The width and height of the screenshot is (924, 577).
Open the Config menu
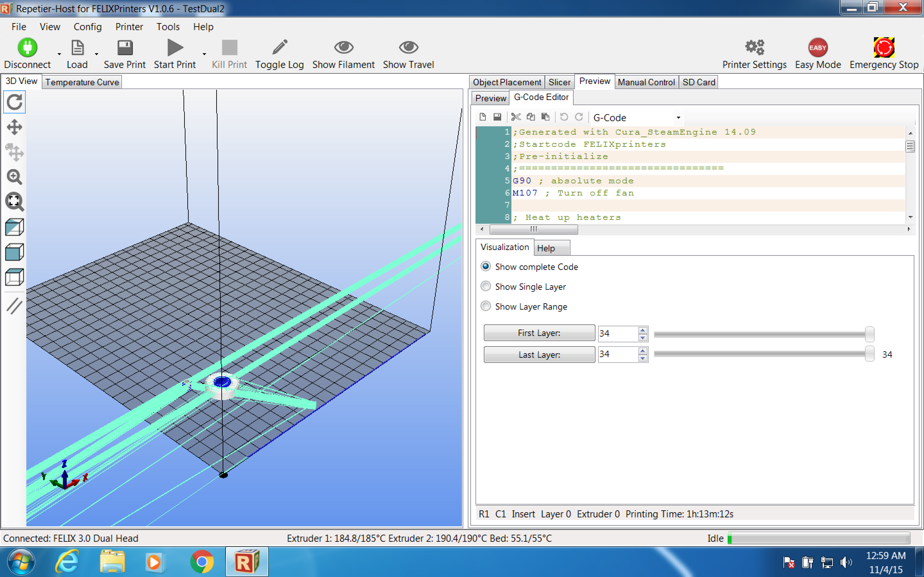[x=88, y=27]
